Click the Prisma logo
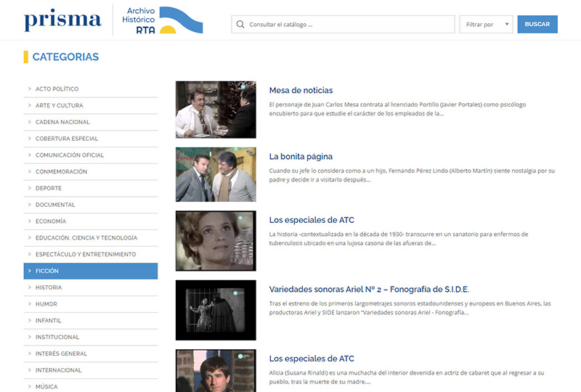The height and width of the screenshot is (392, 581). 62,20
